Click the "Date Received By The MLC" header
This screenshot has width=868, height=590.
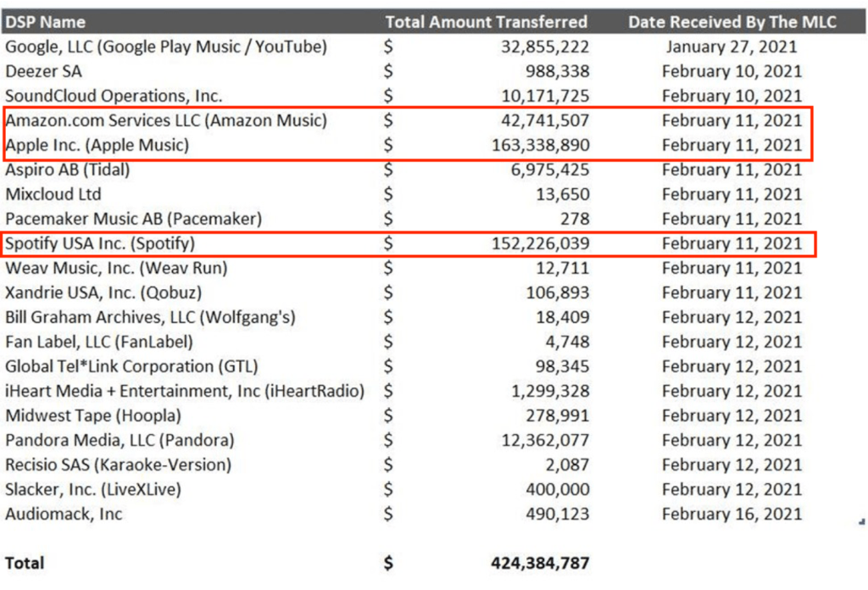731,22
